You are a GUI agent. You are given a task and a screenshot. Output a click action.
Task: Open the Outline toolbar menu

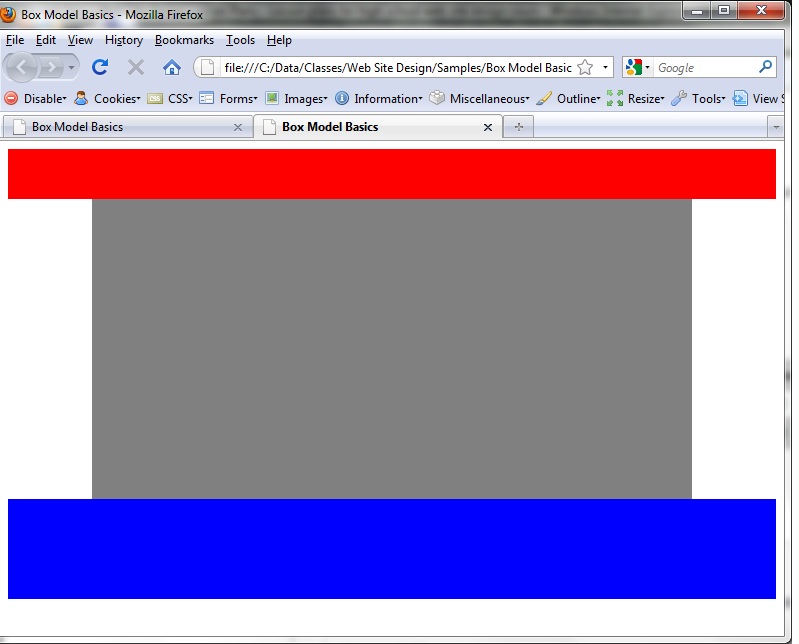569,98
